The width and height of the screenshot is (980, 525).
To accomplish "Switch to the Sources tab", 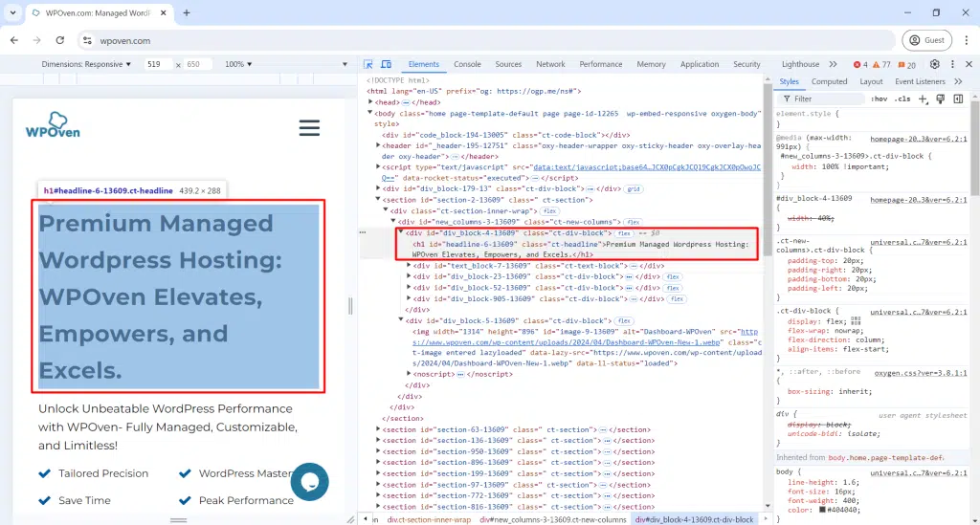I will pos(508,64).
